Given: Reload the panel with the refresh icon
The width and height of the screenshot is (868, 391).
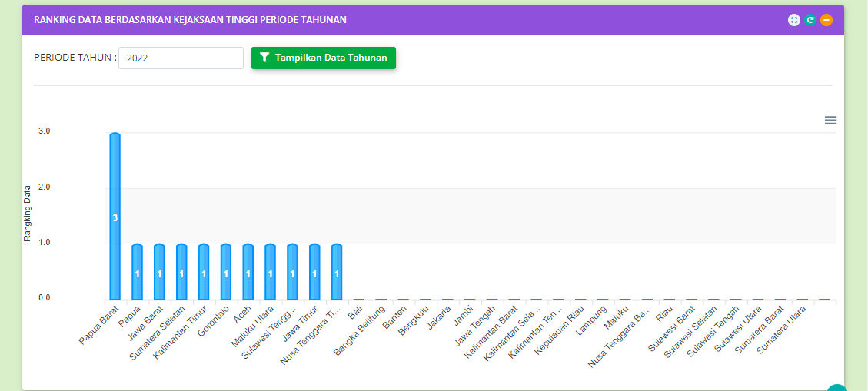Looking at the screenshot, I should (x=810, y=20).
